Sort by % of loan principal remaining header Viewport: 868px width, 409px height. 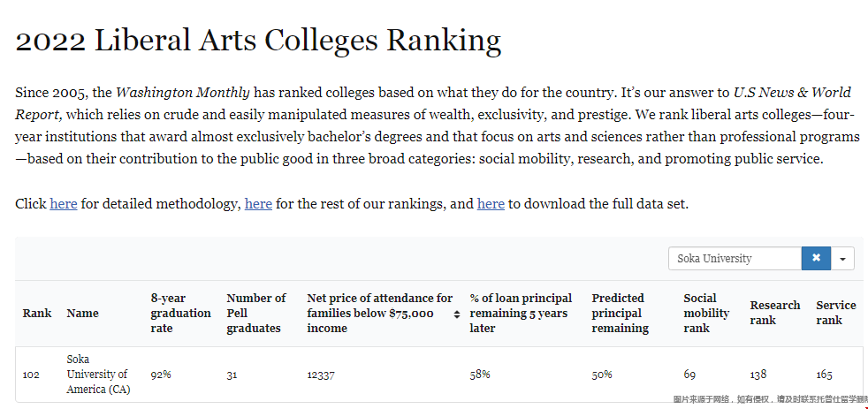pyautogui.click(x=521, y=314)
